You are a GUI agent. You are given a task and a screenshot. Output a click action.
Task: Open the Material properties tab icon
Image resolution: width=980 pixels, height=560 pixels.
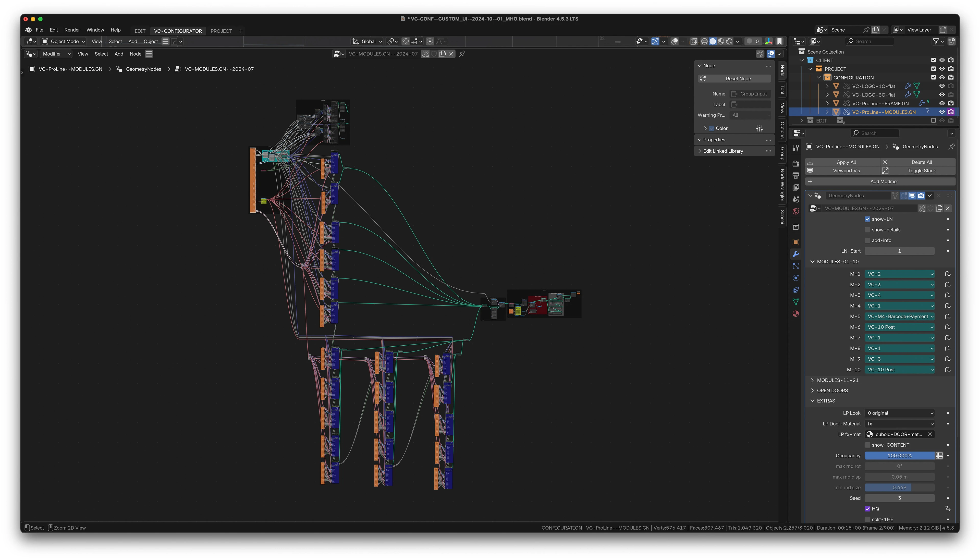[795, 314]
